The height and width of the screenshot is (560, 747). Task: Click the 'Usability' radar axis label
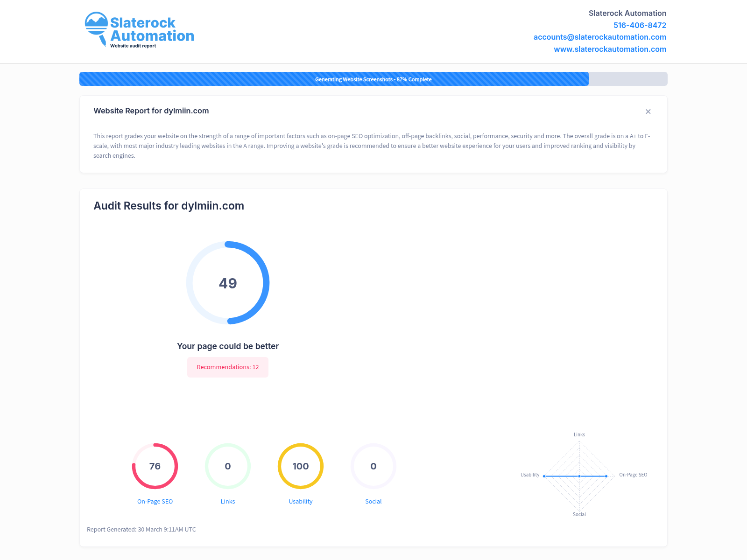[x=530, y=475]
